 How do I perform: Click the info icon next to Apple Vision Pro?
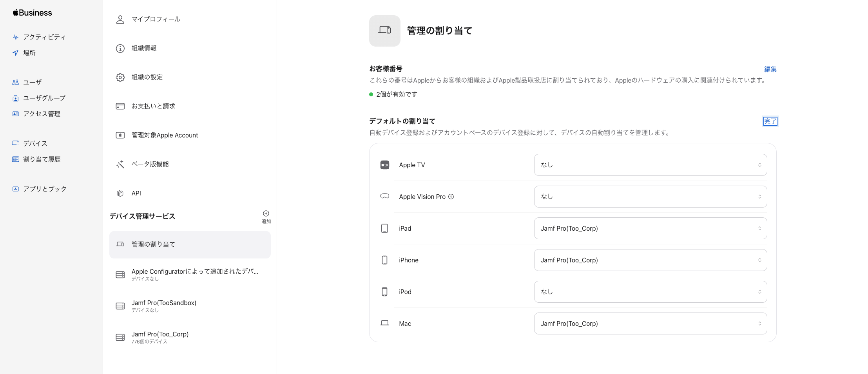(451, 197)
